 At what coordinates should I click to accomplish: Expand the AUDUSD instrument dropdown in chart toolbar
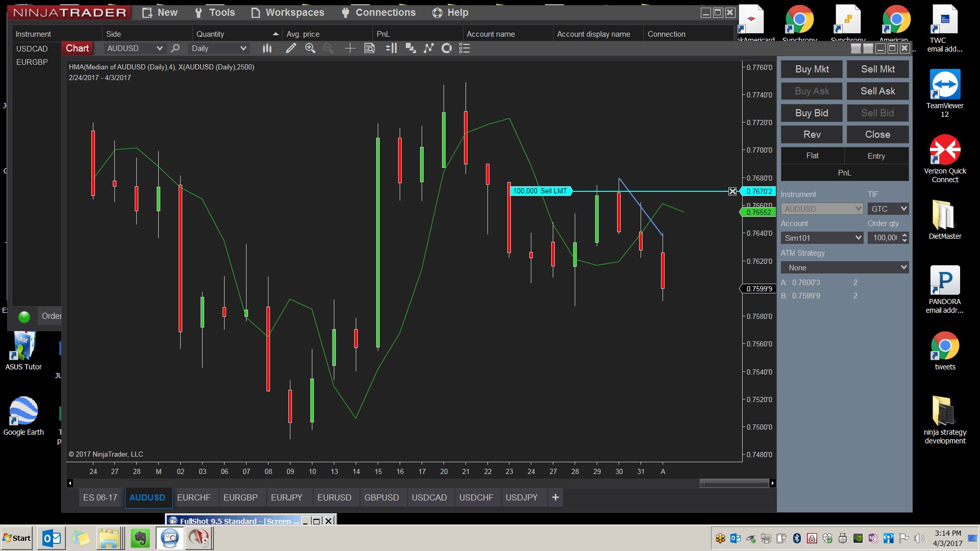coord(159,48)
